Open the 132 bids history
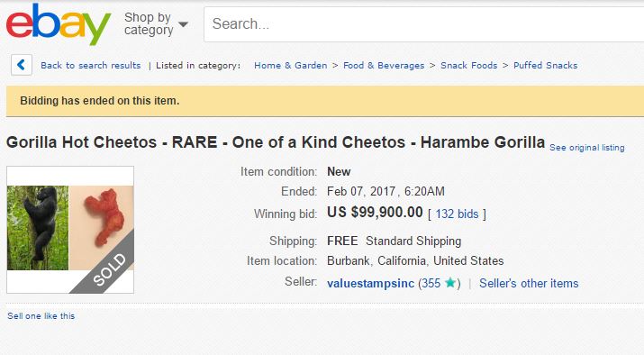644x355 pixels. pyautogui.click(x=457, y=214)
